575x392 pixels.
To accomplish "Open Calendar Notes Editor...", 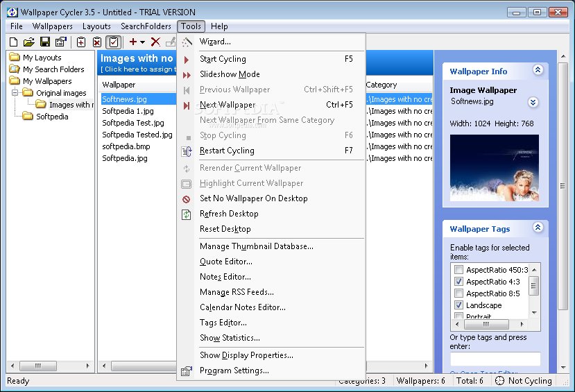I will point(271,307).
